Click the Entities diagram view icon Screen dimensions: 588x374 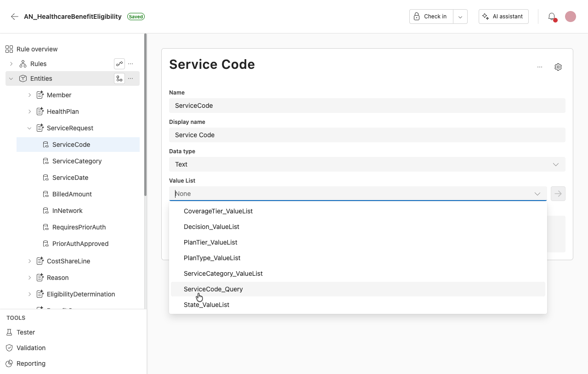click(119, 78)
